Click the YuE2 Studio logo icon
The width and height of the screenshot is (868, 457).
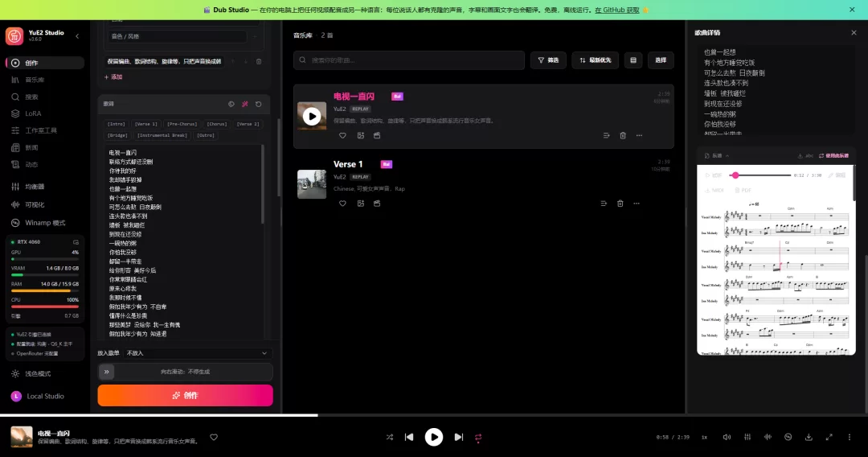[14, 36]
